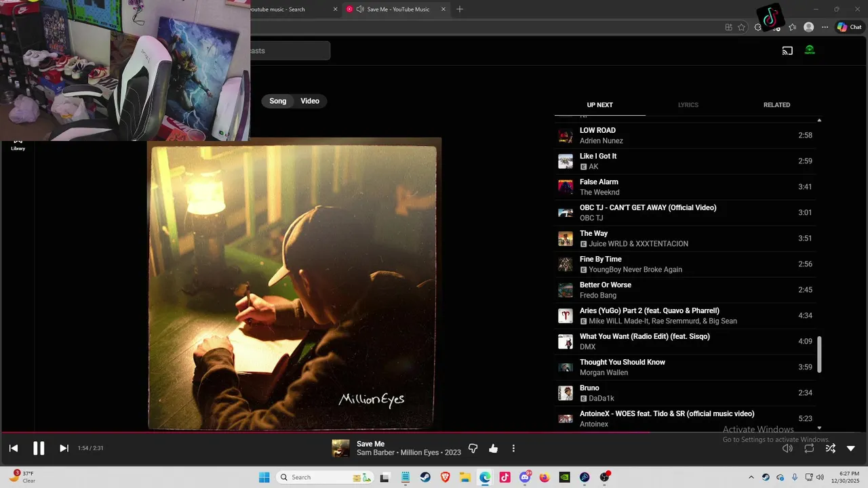Play Thought You Should Know by Morgan Wallen
Viewport: 868px width, 488px height.
point(685,367)
